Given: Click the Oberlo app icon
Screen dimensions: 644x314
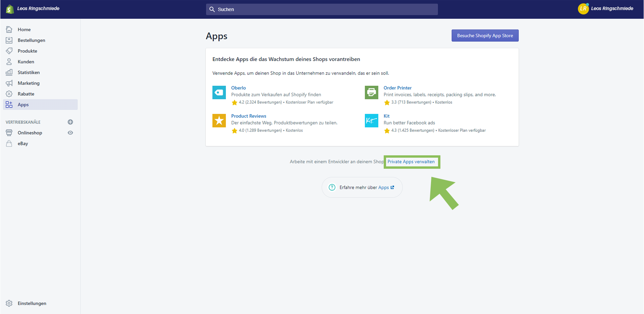Looking at the screenshot, I should 219,93.
